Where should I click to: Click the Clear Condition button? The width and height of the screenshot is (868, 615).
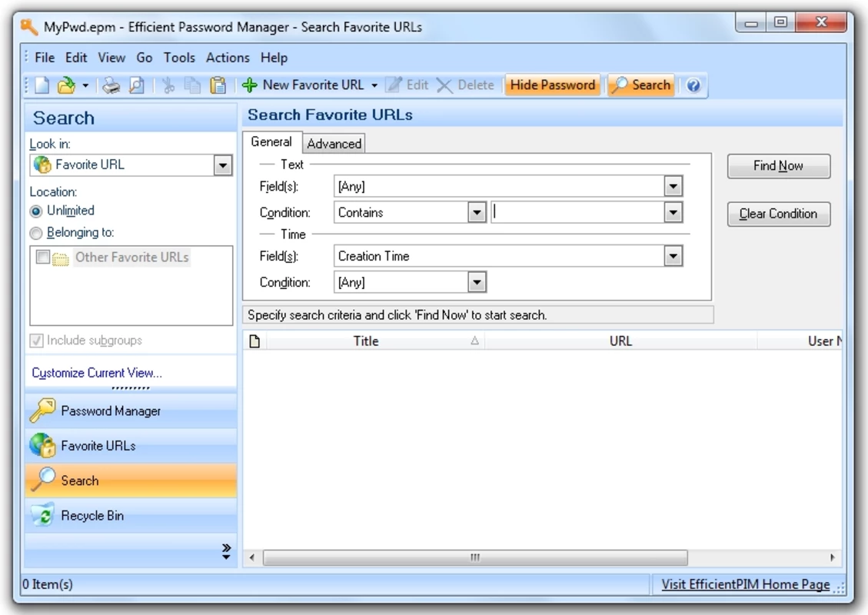pos(778,214)
